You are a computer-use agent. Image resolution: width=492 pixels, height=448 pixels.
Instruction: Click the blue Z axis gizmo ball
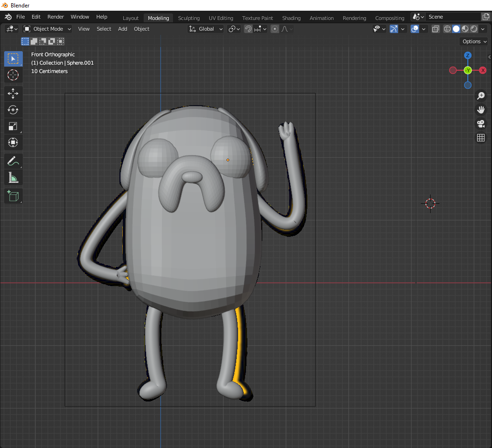pos(467,55)
